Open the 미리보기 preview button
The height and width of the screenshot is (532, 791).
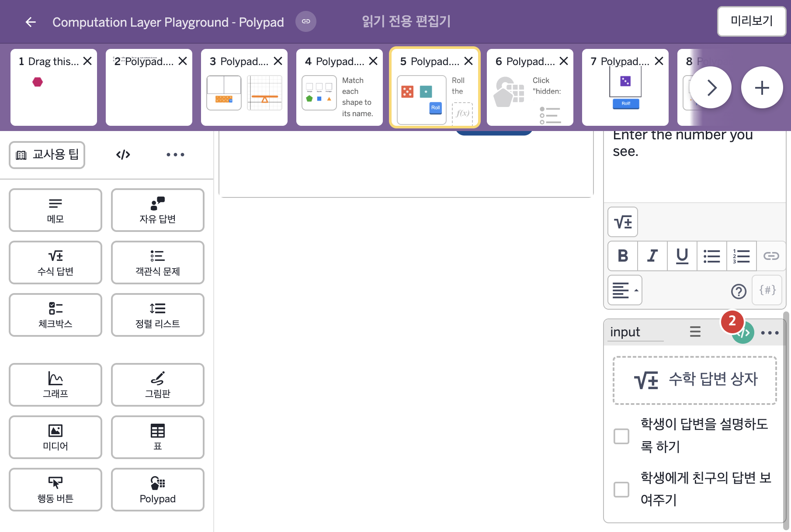(752, 21)
